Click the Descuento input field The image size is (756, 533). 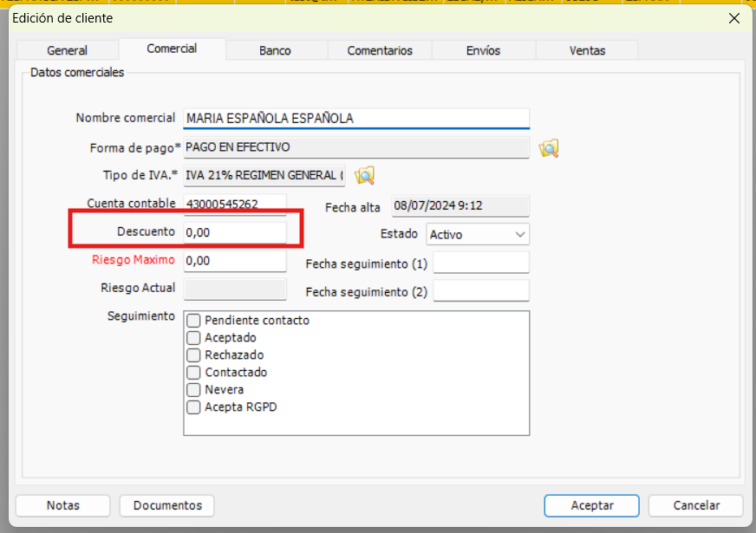click(234, 232)
